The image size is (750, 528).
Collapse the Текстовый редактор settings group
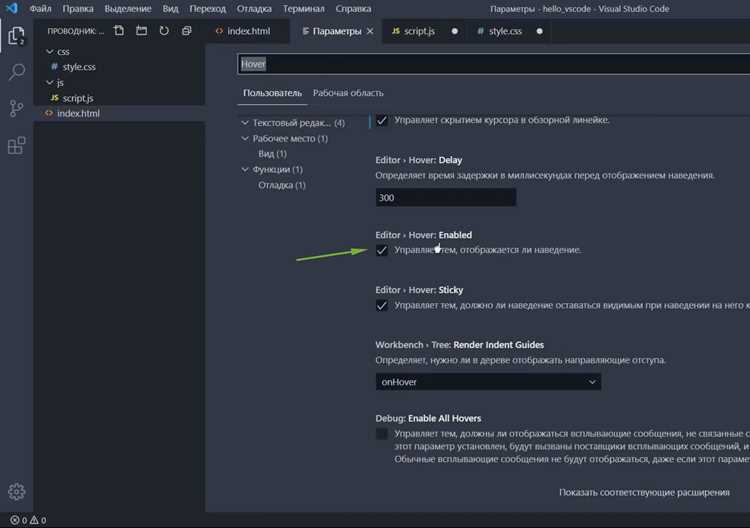(x=245, y=123)
